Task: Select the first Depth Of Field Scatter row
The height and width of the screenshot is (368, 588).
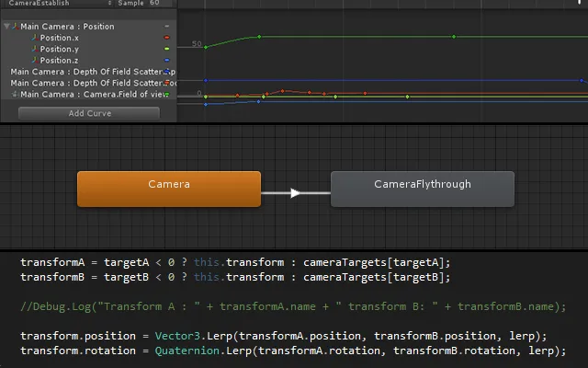Action: pyautogui.click(x=88, y=72)
